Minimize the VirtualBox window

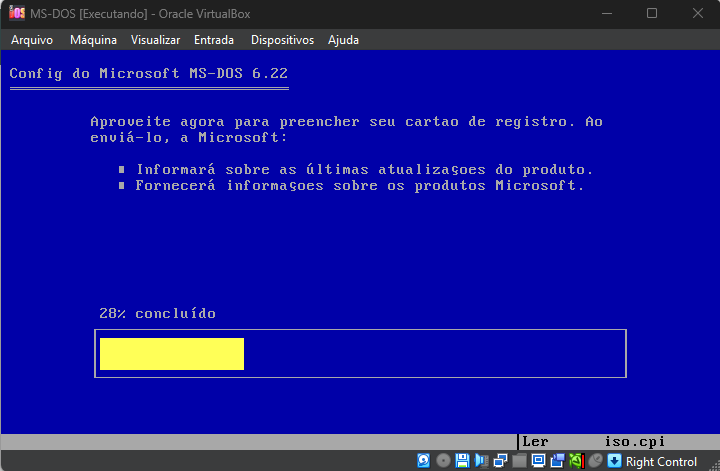point(607,13)
